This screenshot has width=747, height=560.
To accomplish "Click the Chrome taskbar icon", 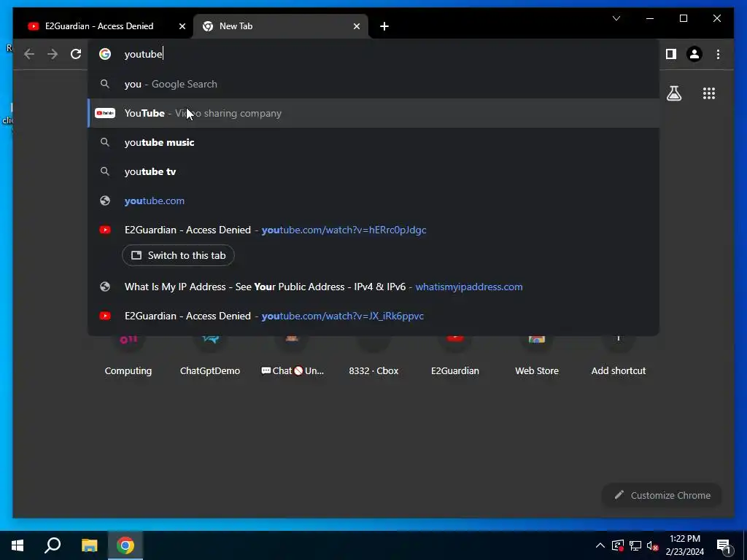I will click(125, 545).
